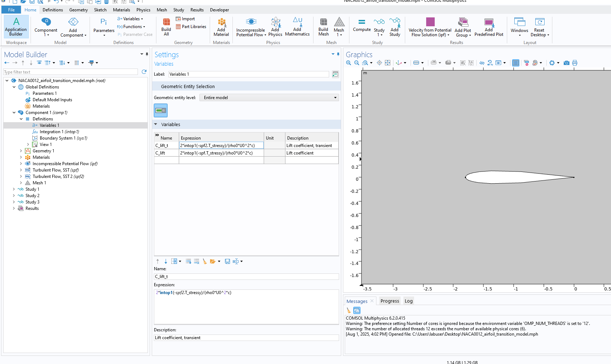Toggle the active selection switch
The width and height of the screenshot is (611, 364).
(161, 110)
